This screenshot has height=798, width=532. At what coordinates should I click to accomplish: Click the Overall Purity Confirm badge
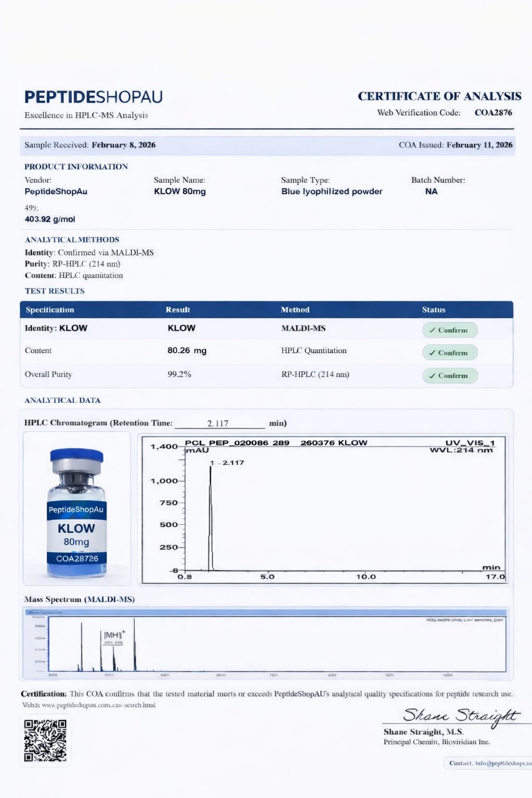449,376
